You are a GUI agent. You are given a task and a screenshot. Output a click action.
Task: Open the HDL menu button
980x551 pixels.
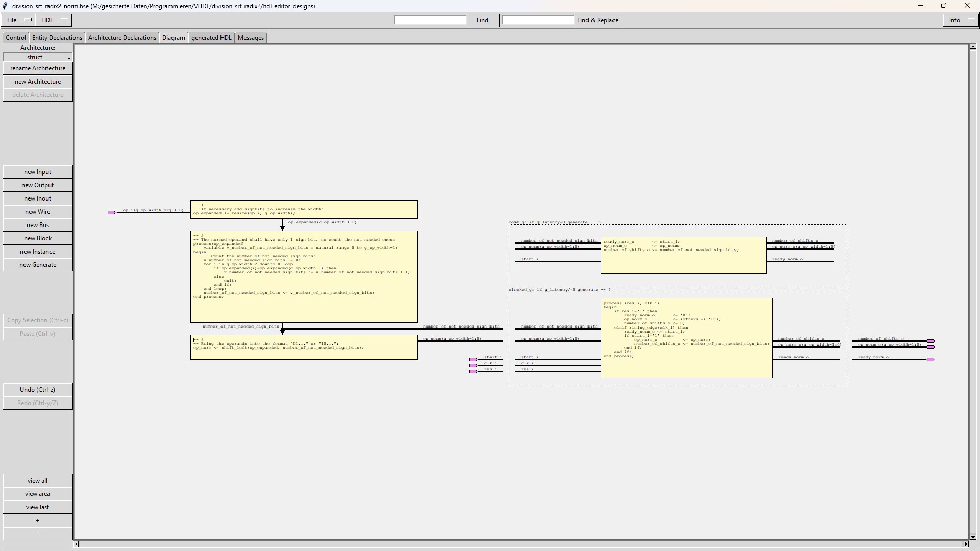(54, 20)
